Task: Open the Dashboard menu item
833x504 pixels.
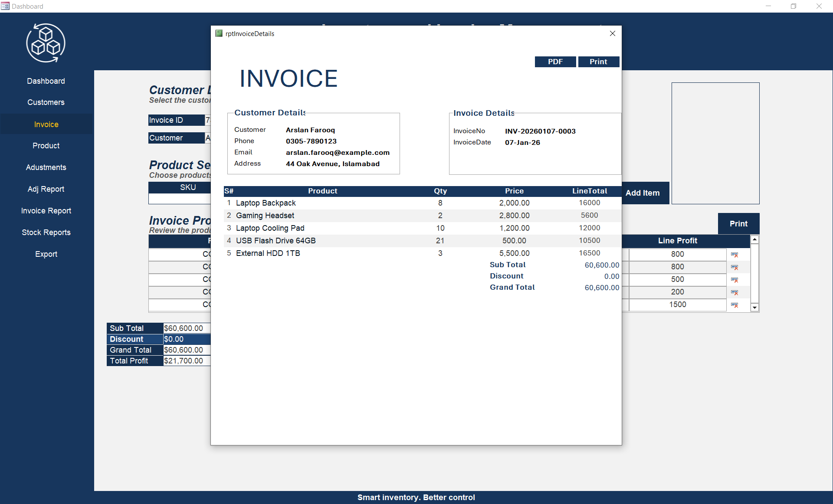Action: click(46, 81)
